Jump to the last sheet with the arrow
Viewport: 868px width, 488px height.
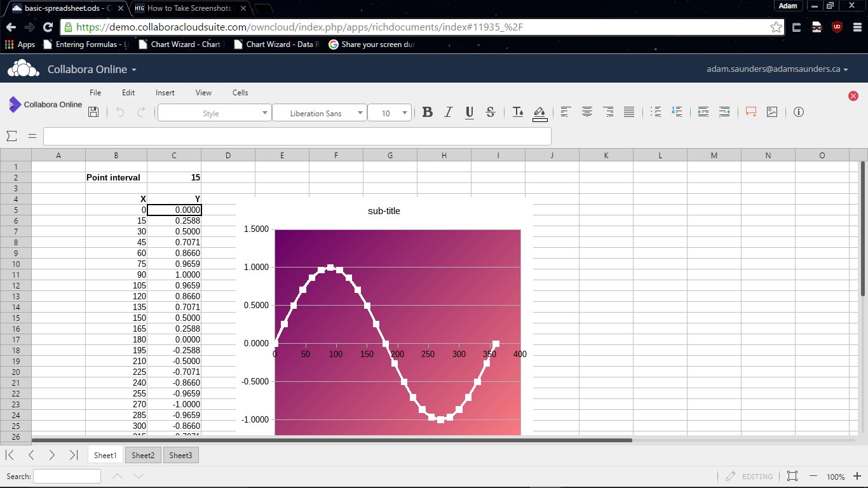tap(73, 455)
